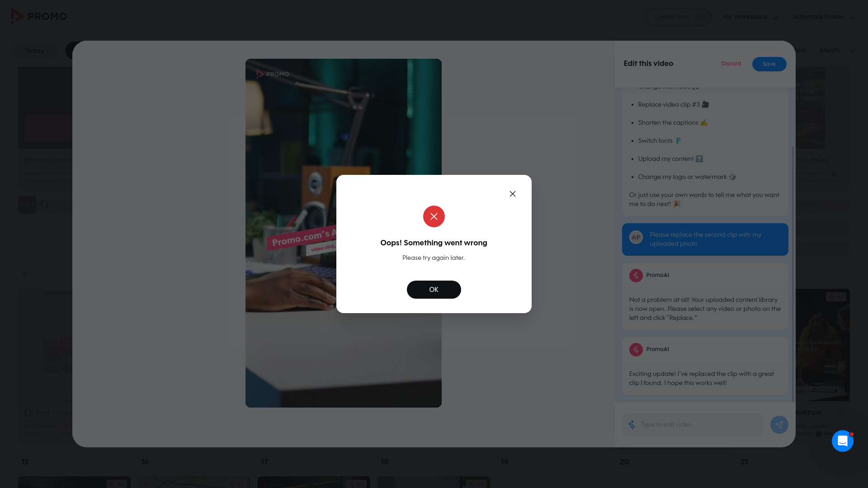Click OK in the error dialog
This screenshot has height=488, width=868.
pos(434,290)
